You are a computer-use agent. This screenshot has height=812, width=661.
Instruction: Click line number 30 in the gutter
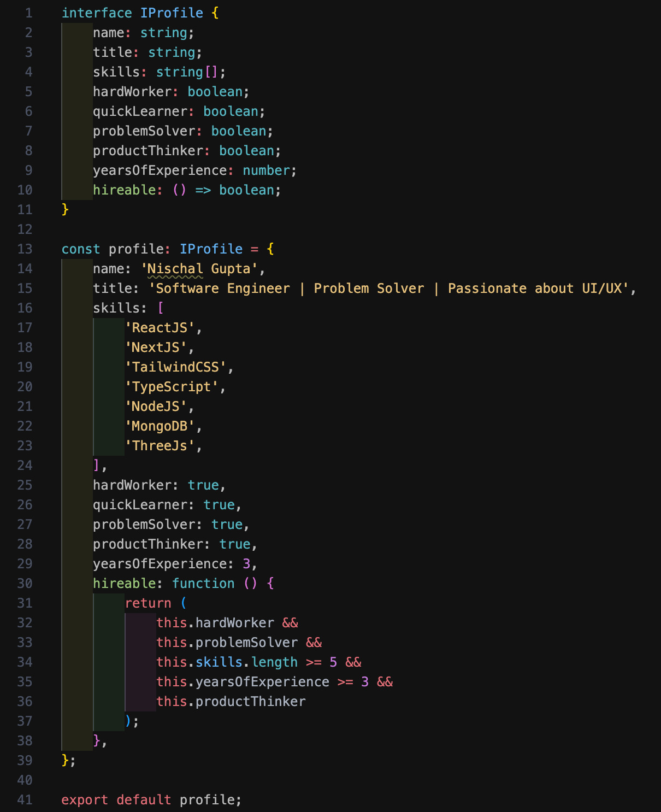[25, 584]
